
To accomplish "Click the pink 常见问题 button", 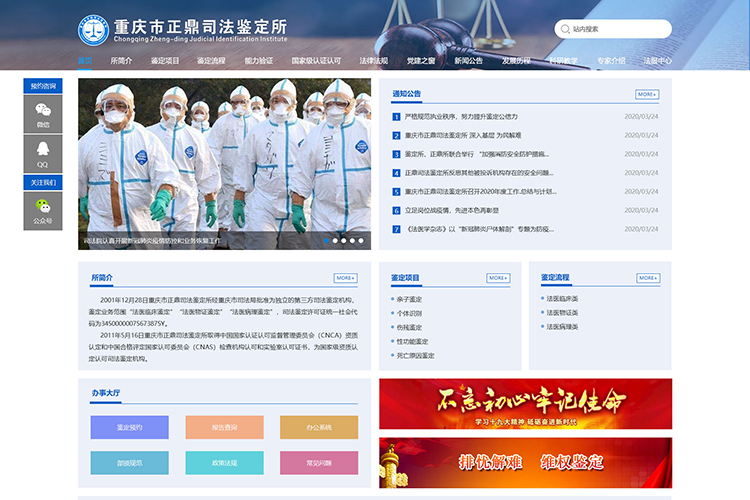I will (x=319, y=463).
